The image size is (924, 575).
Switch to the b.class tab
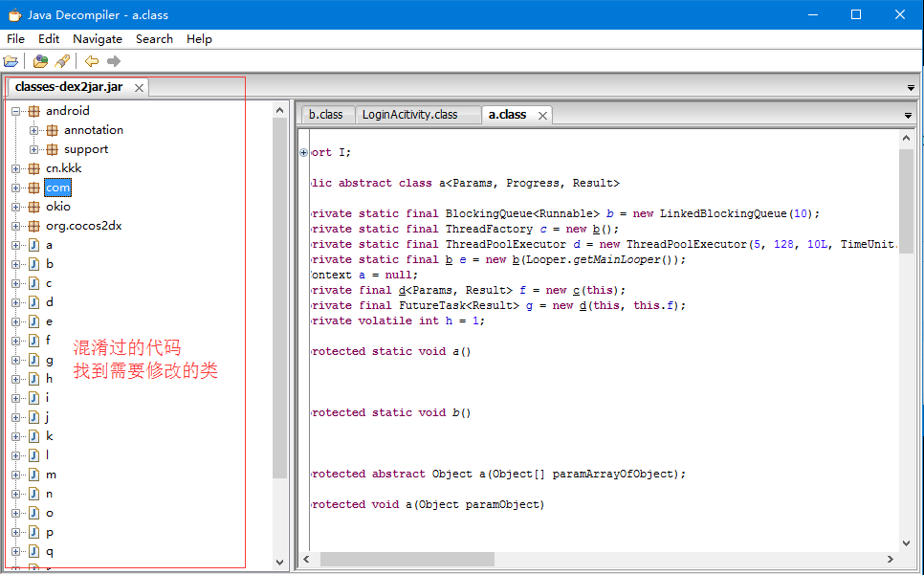327,114
